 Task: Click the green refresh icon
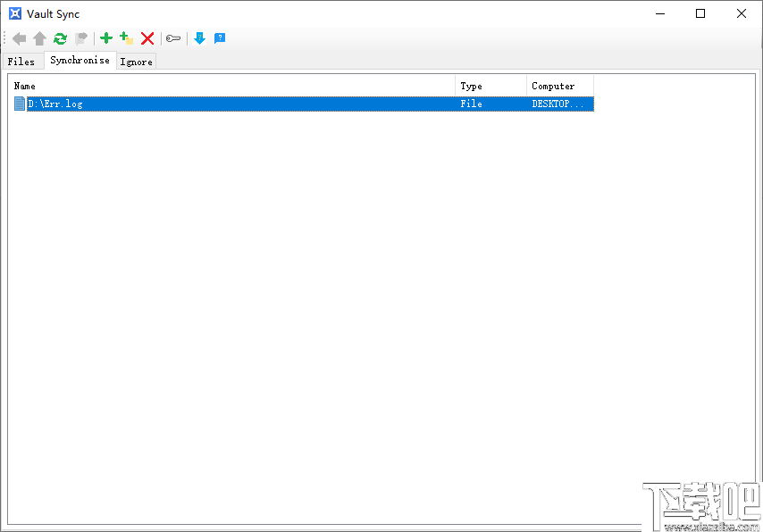coord(61,38)
